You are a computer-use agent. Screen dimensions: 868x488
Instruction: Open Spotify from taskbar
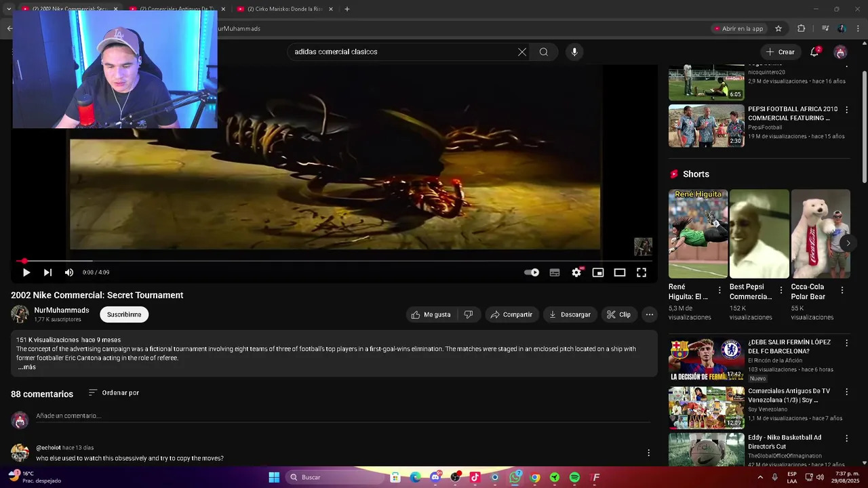(x=574, y=477)
